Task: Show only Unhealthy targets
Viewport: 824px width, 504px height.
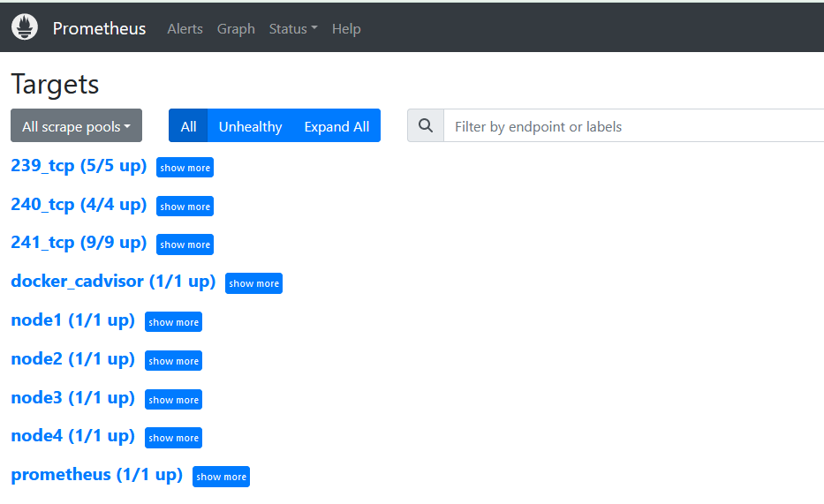Action: tap(250, 125)
